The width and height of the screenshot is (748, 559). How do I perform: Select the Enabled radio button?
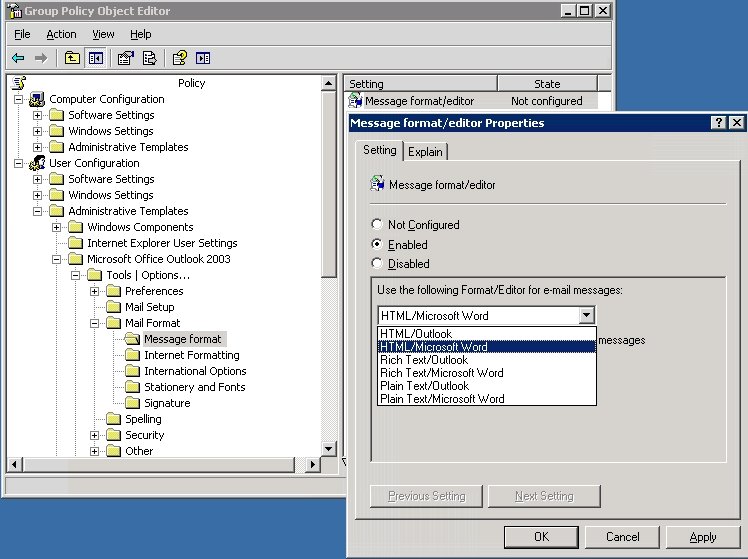point(377,244)
